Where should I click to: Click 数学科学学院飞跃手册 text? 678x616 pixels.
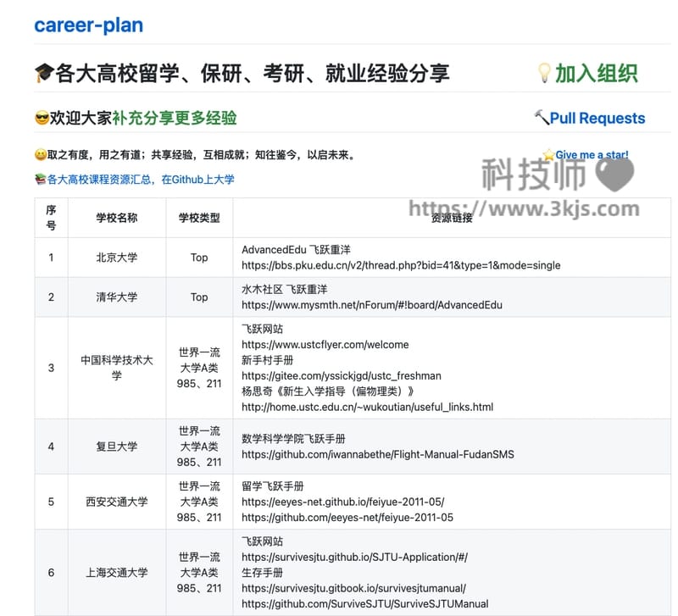293,439
